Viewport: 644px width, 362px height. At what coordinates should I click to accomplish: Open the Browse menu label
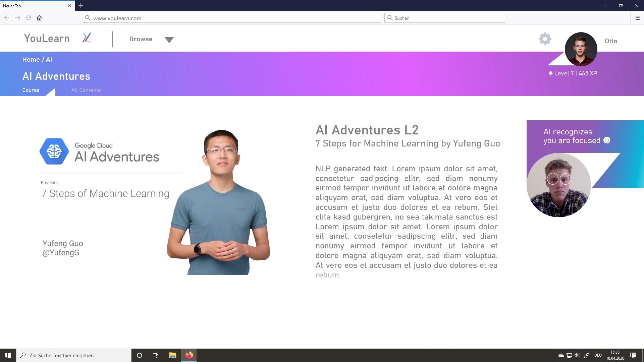pyautogui.click(x=141, y=39)
